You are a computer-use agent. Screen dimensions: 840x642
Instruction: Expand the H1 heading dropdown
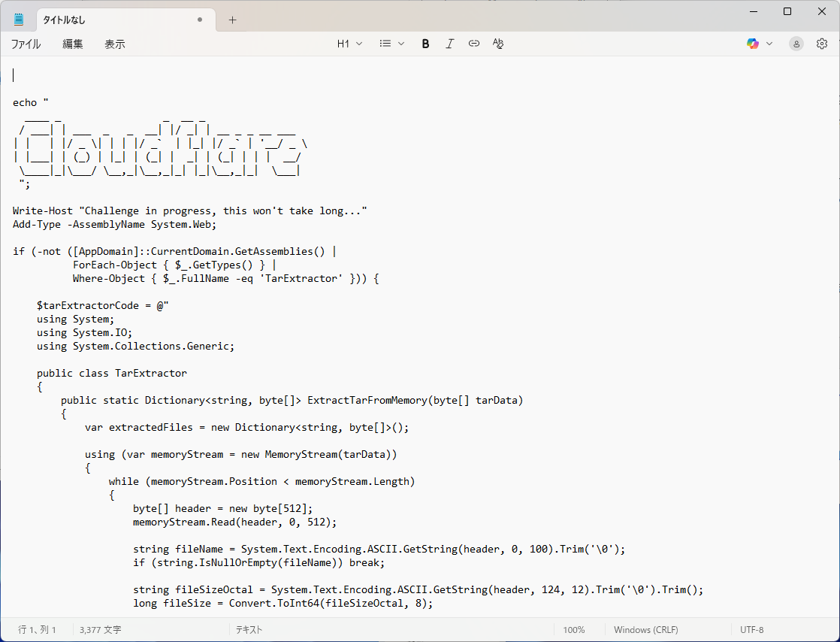pos(349,44)
